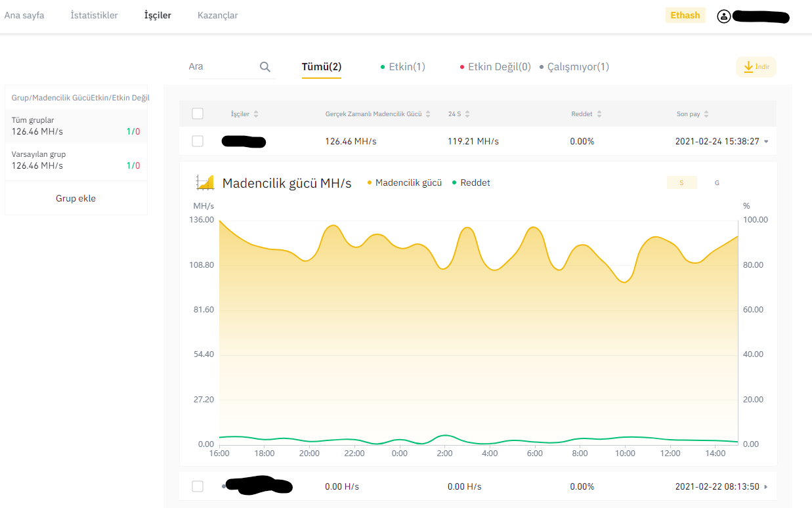Image resolution: width=812 pixels, height=508 pixels.
Task: Select Varsayılan grup in group list
Action: click(x=76, y=160)
